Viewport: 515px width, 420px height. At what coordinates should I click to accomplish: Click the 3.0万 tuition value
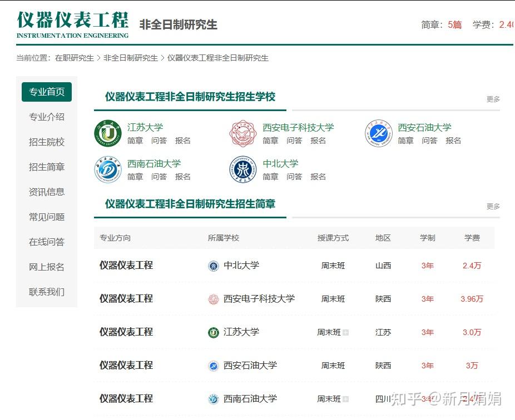(x=472, y=332)
